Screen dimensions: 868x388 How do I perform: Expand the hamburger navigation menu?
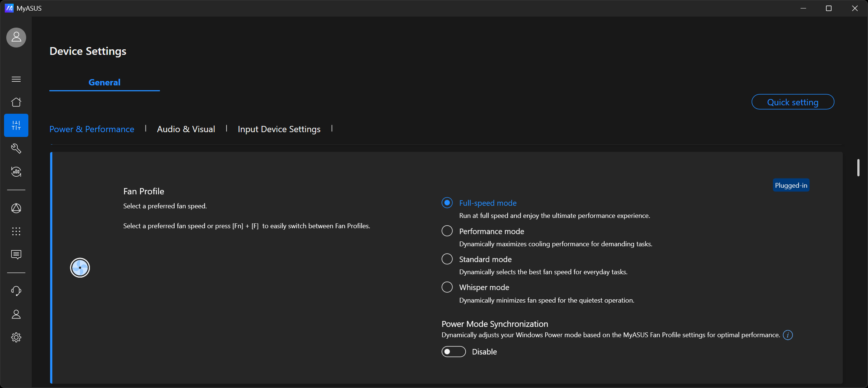[16, 79]
